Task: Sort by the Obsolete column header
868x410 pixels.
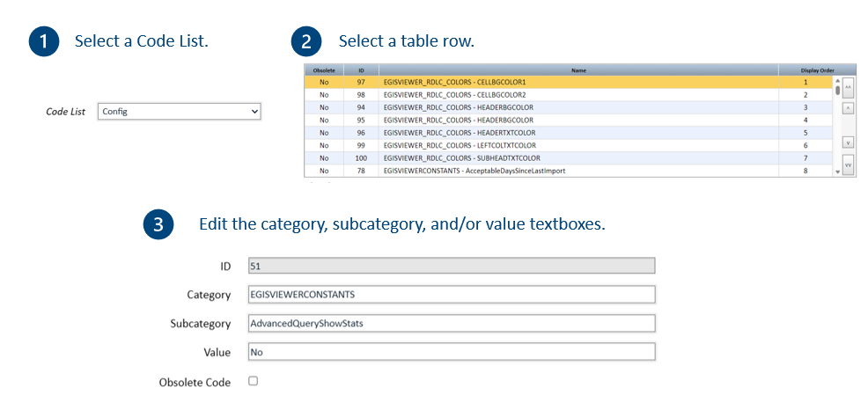Action: (x=324, y=70)
